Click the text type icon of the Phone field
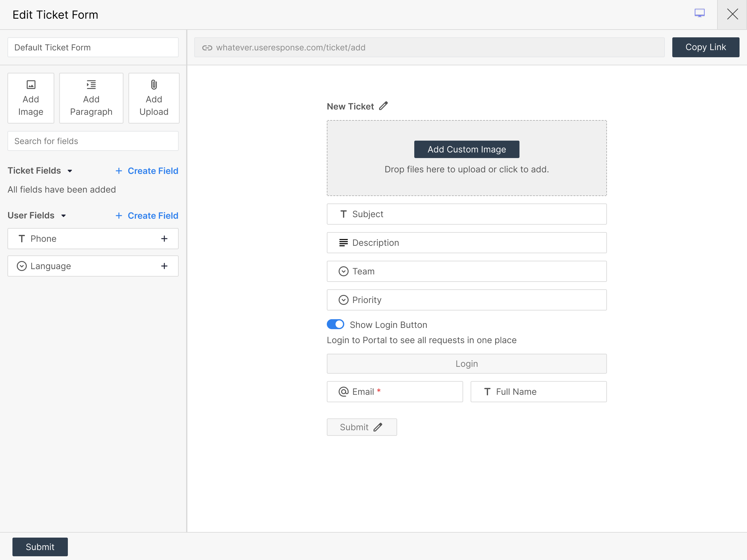The image size is (747, 560). tap(21, 239)
